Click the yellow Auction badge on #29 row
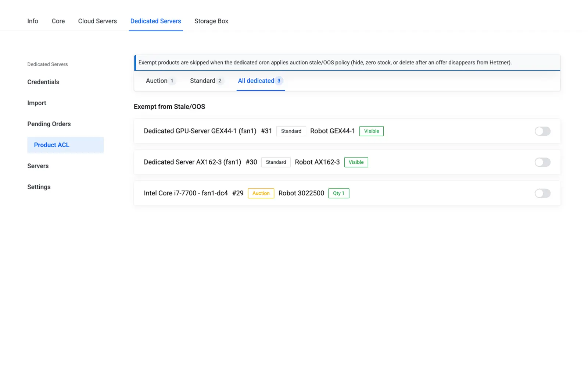The image size is (588, 368). [261, 193]
